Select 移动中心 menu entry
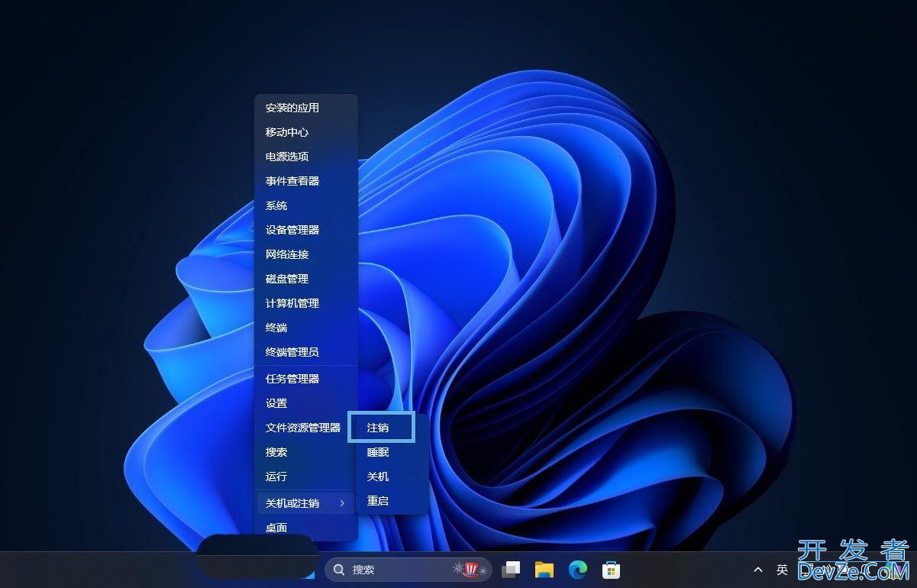Viewport: 917px width, 588px height. [305, 132]
